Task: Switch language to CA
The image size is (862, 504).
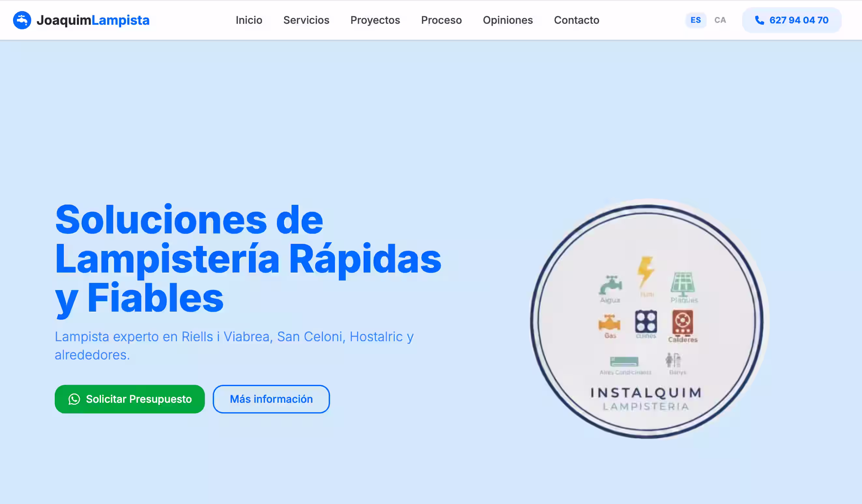Action: (x=720, y=20)
